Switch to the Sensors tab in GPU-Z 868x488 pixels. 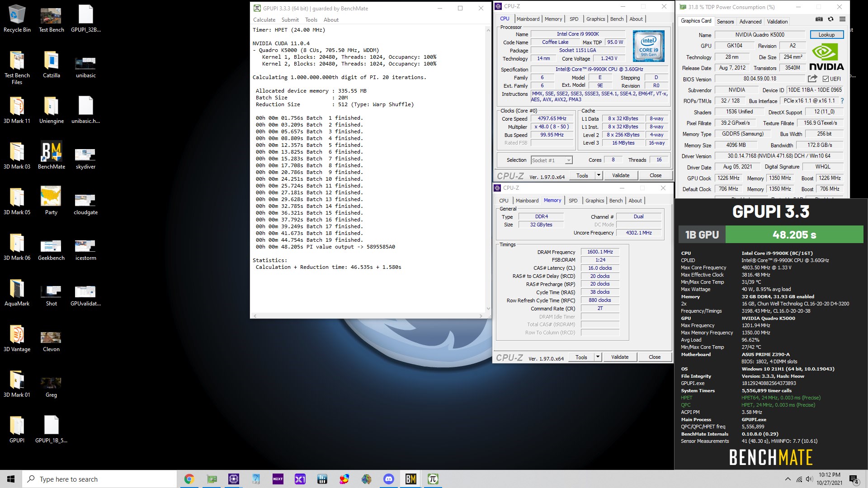click(725, 22)
